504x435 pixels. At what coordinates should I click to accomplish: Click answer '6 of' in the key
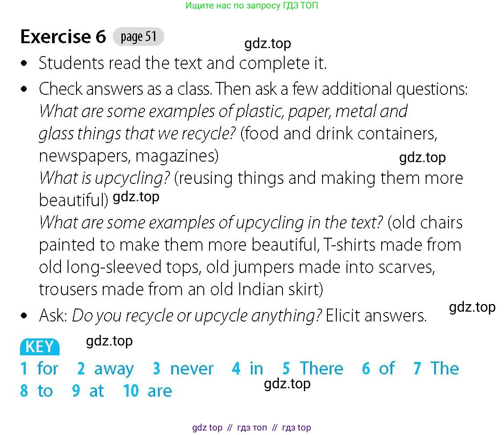[x=378, y=368]
